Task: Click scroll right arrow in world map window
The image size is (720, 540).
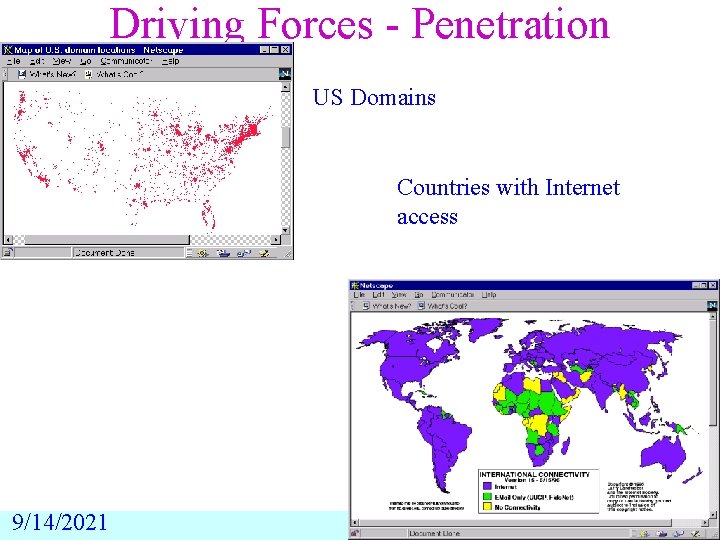Action: pos(705,523)
